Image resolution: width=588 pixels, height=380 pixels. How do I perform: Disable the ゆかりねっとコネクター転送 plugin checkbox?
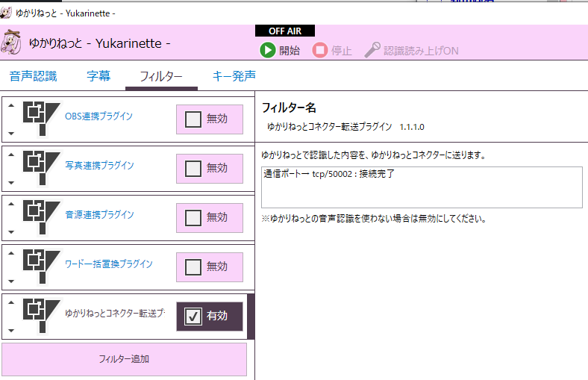[193, 317]
